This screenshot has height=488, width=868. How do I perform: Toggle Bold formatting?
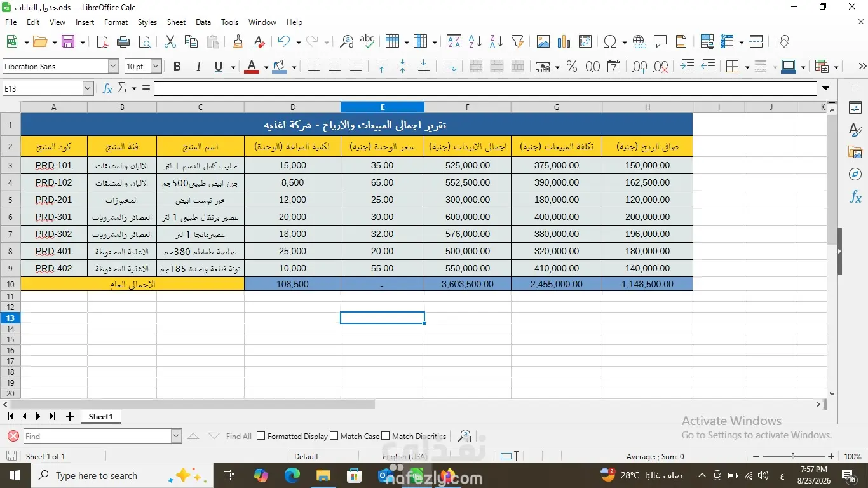177,66
